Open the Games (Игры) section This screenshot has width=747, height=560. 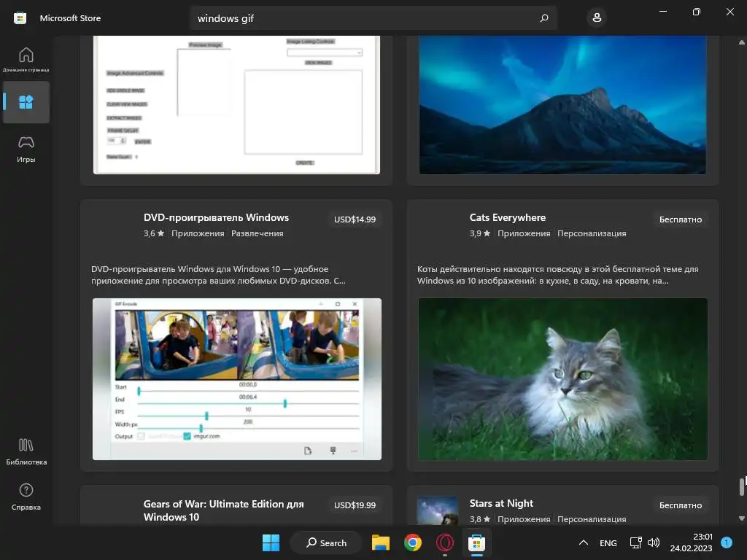[x=26, y=149]
